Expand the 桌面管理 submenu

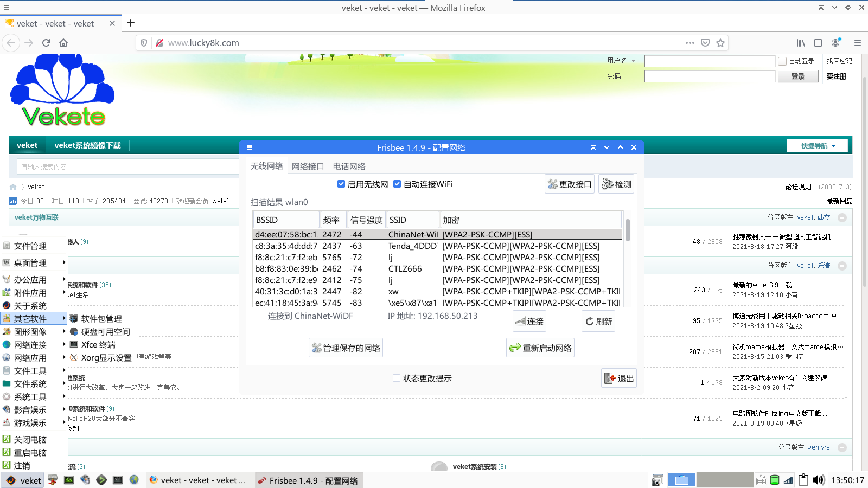(x=34, y=263)
